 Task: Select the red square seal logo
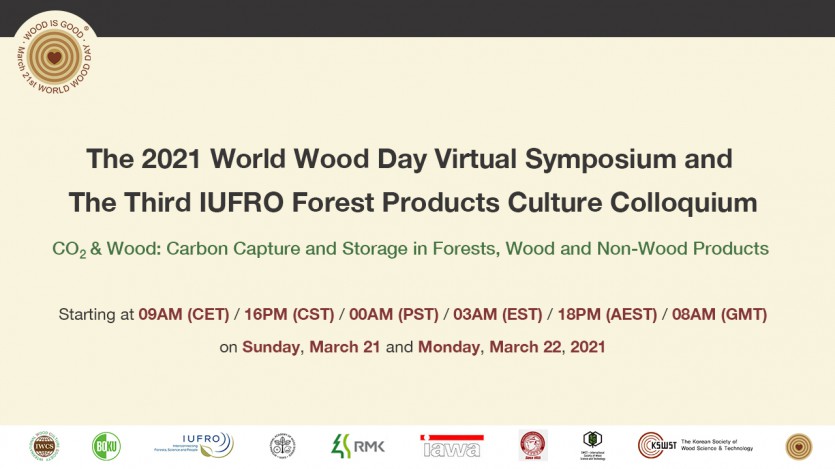coord(533,446)
